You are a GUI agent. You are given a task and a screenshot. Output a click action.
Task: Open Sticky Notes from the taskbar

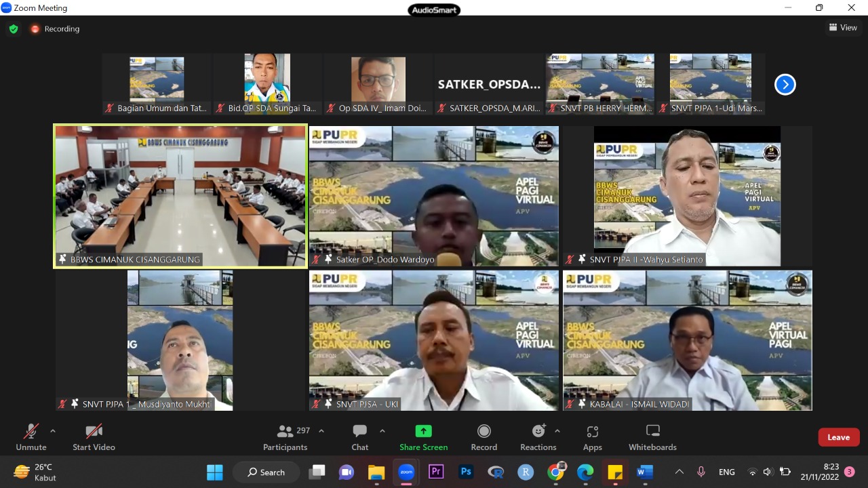(x=615, y=472)
